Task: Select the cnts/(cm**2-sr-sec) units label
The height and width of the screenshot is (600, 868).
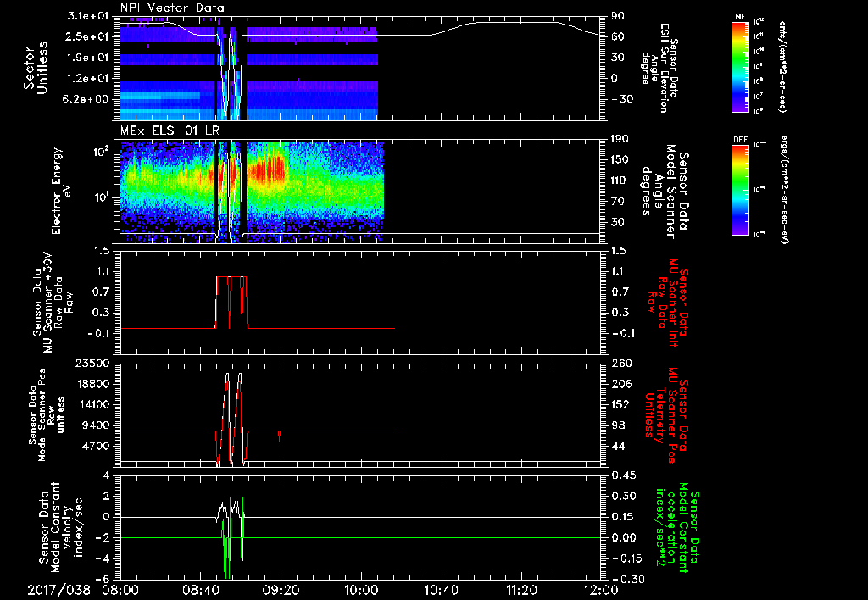Action: point(782,67)
